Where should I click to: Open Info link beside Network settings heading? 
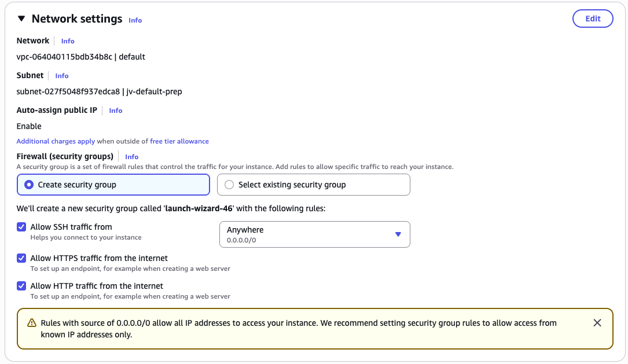135,20
